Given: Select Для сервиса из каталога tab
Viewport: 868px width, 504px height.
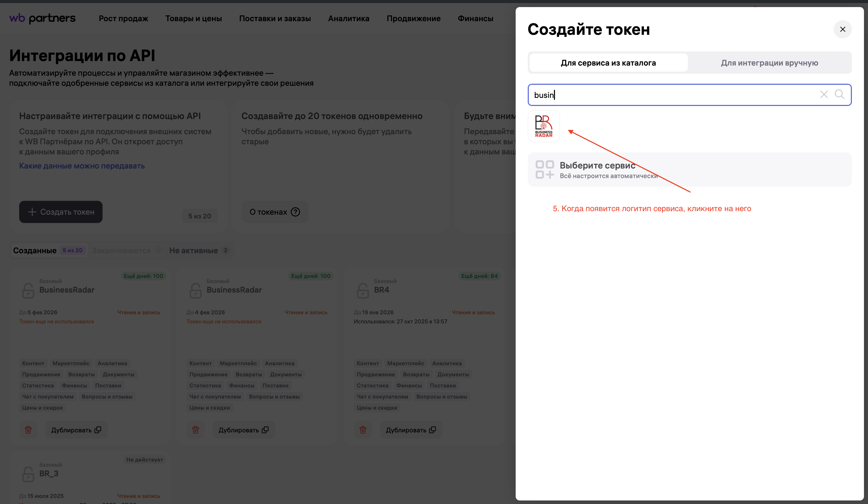Looking at the screenshot, I should [x=608, y=63].
